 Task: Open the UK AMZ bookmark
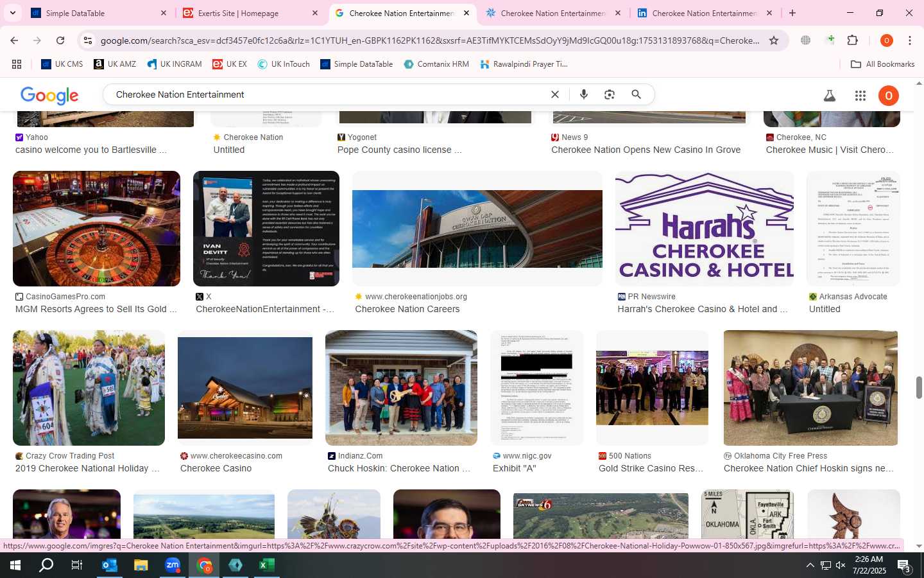(x=116, y=64)
